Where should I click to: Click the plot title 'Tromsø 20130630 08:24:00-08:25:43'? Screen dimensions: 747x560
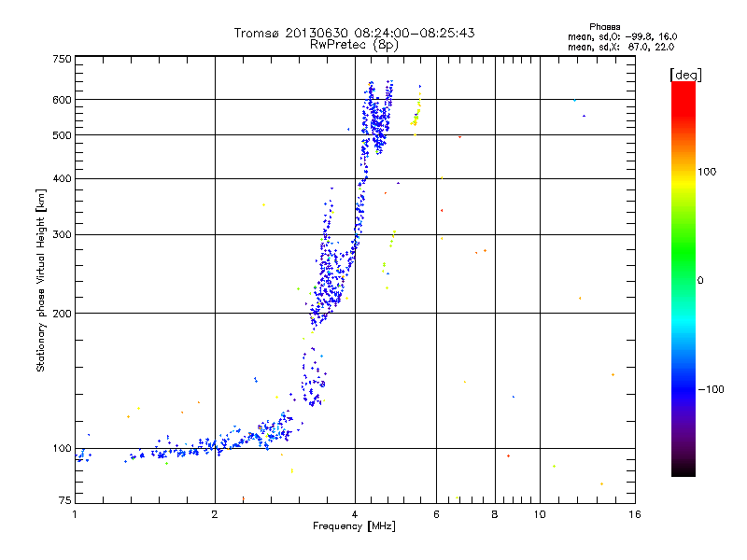(x=354, y=33)
